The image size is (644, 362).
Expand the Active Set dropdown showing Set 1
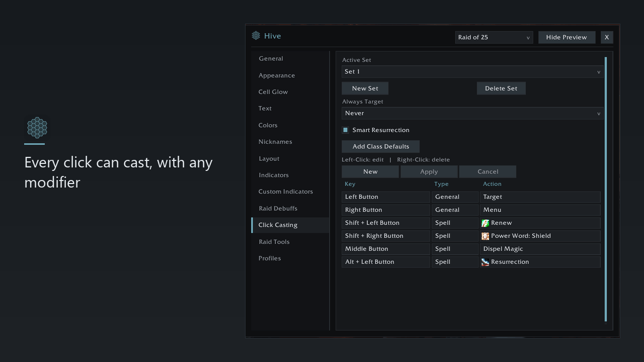click(472, 72)
